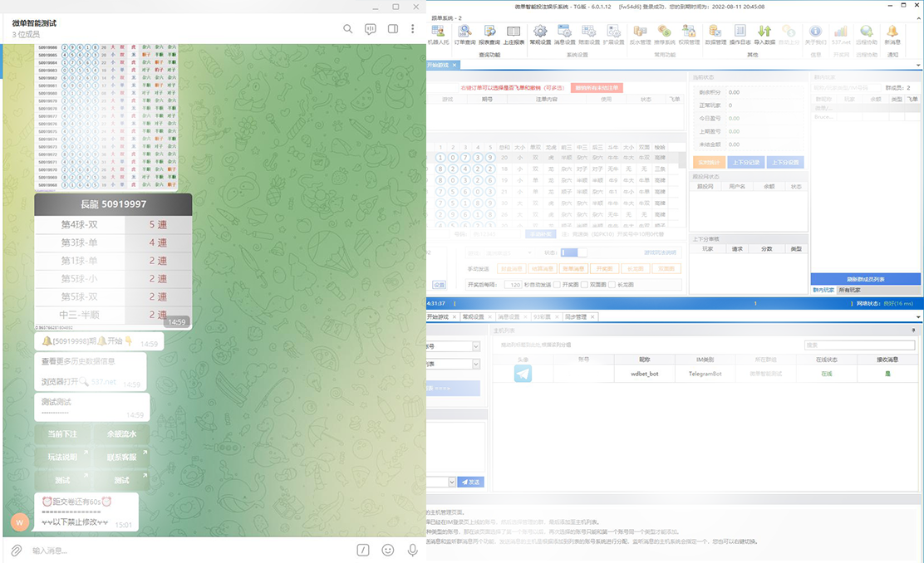Open 订单查询 order query

tap(464, 35)
